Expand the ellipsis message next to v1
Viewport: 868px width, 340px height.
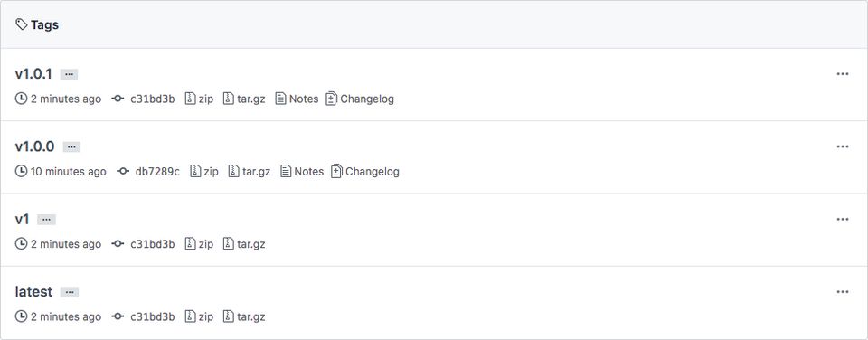[x=46, y=220]
